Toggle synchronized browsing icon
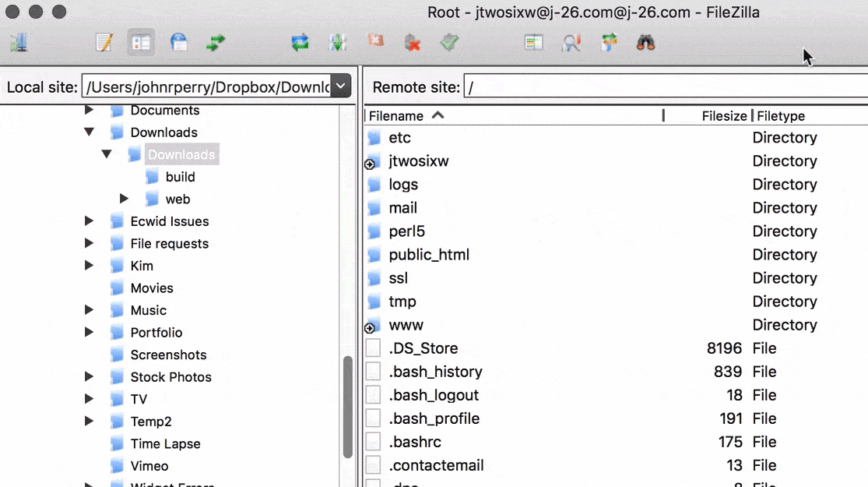The image size is (868, 487). coord(608,42)
